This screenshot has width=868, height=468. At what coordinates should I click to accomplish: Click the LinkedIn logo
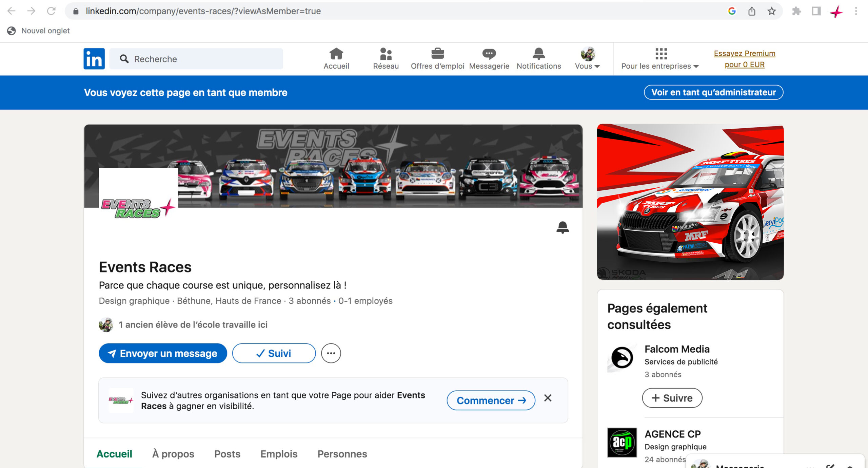pos(94,59)
